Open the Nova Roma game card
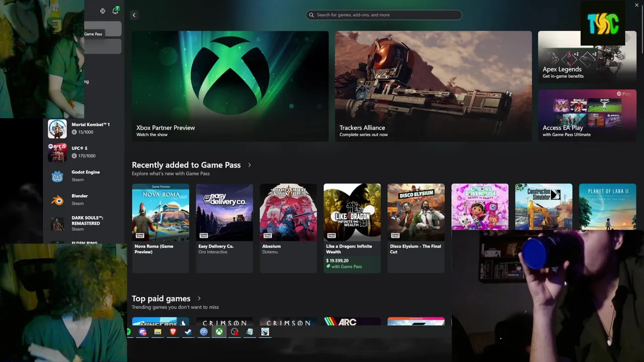This screenshot has height=362, width=644. coord(160,228)
